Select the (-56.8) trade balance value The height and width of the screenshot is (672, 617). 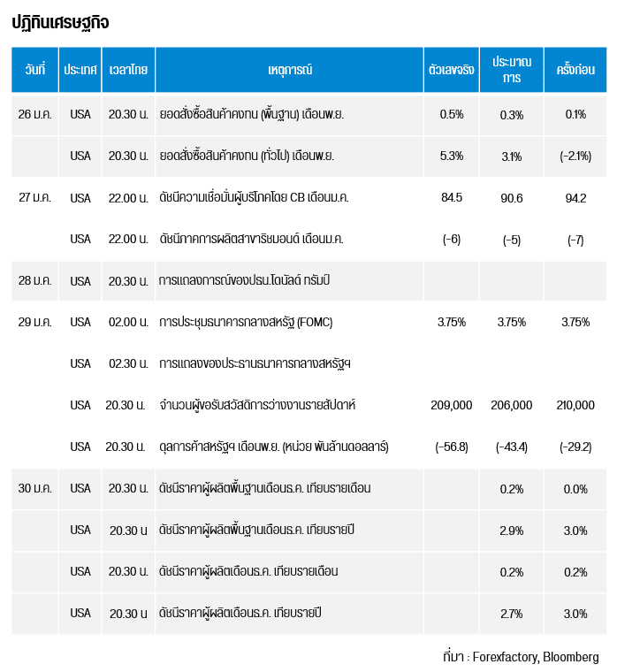coord(451,447)
